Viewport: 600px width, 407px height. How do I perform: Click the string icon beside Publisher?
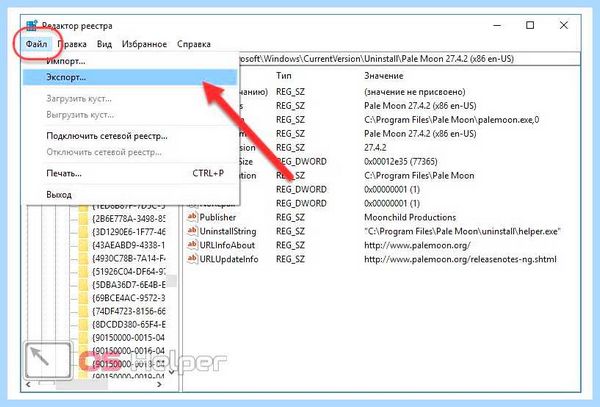tap(192, 217)
